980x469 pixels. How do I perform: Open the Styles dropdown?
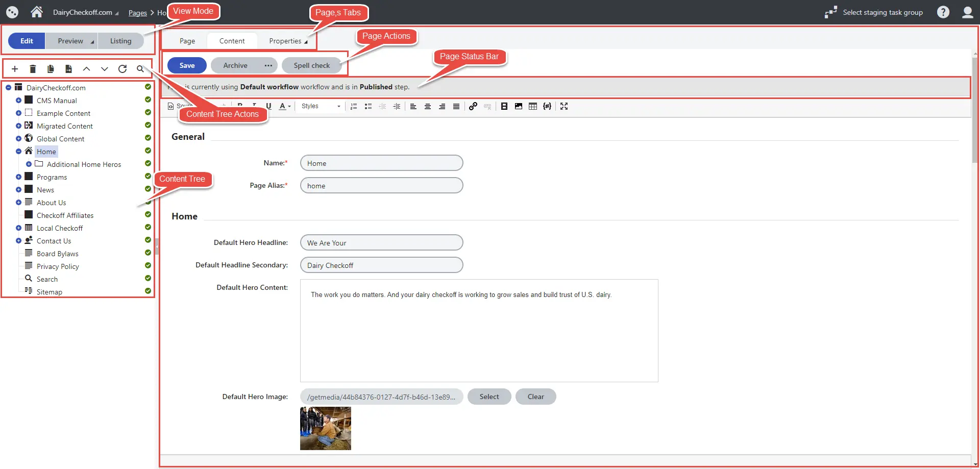coord(321,106)
